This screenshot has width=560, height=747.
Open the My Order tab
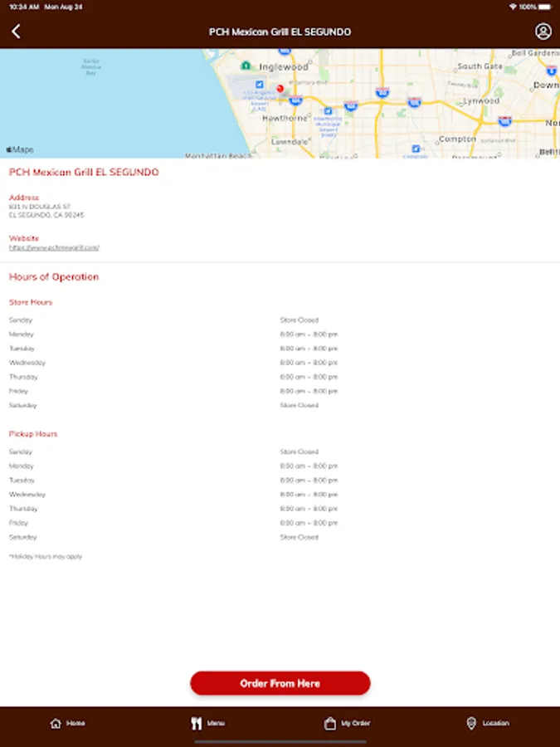coord(347,723)
